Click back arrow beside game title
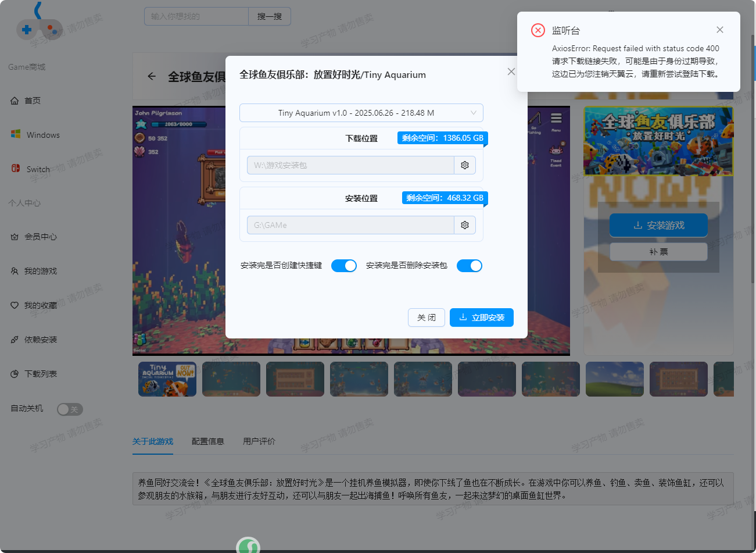This screenshot has width=756, height=553. (x=152, y=76)
